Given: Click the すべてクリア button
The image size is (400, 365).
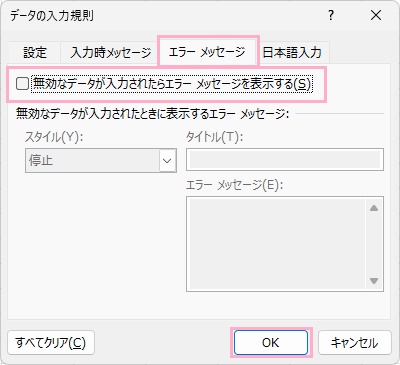Looking at the screenshot, I should (x=51, y=343).
